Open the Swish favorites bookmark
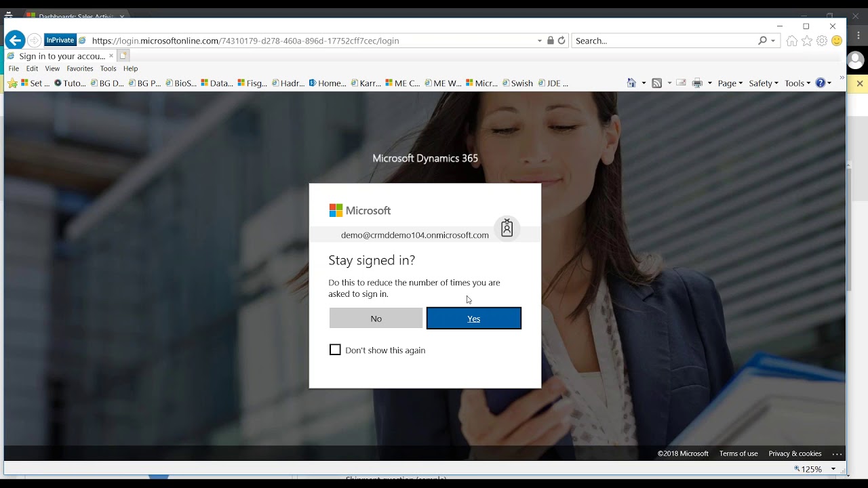 point(517,83)
